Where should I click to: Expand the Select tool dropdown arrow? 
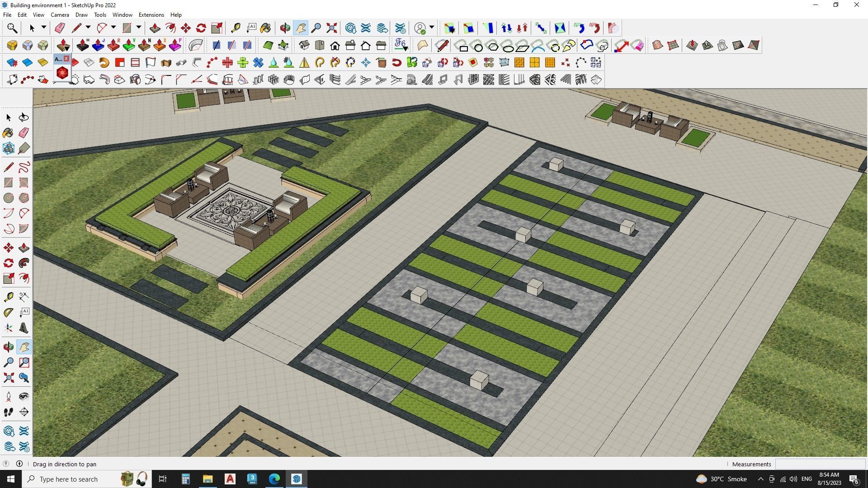[44, 28]
